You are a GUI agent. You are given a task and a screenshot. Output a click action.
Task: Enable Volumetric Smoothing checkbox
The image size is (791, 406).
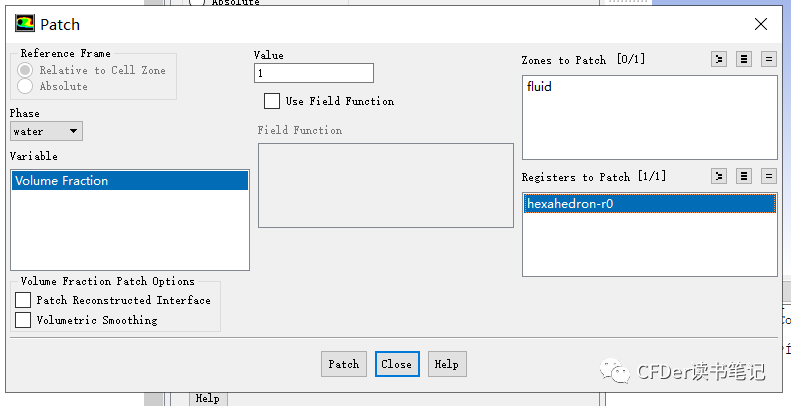tap(23, 320)
